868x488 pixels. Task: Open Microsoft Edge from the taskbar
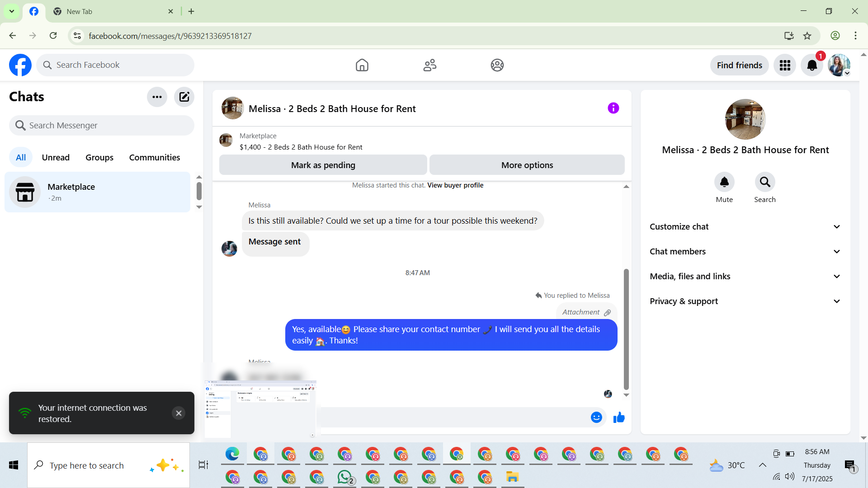click(232, 454)
